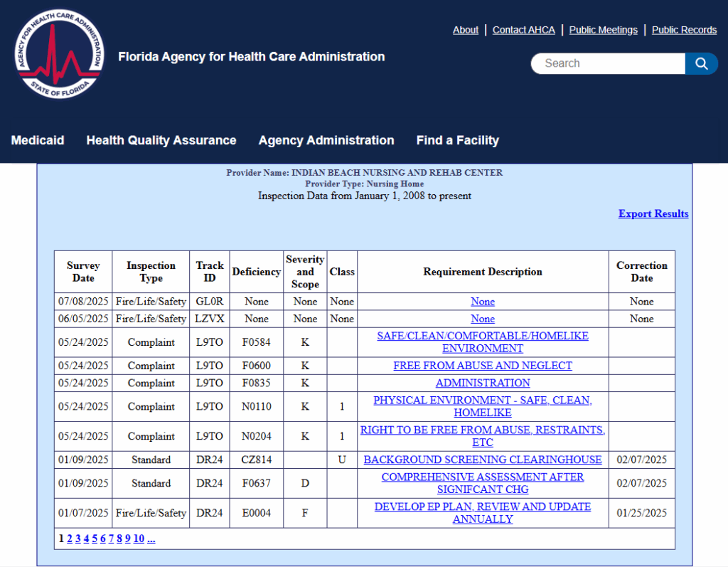Open the Find a Facility menu
This screenshot has height=567, width=728.
[457, 140]
